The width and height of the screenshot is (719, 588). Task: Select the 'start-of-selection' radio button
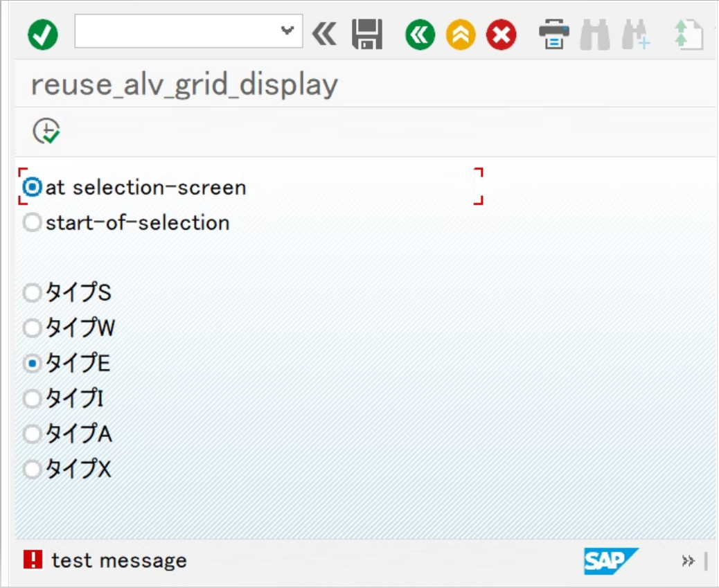(32, 222)
